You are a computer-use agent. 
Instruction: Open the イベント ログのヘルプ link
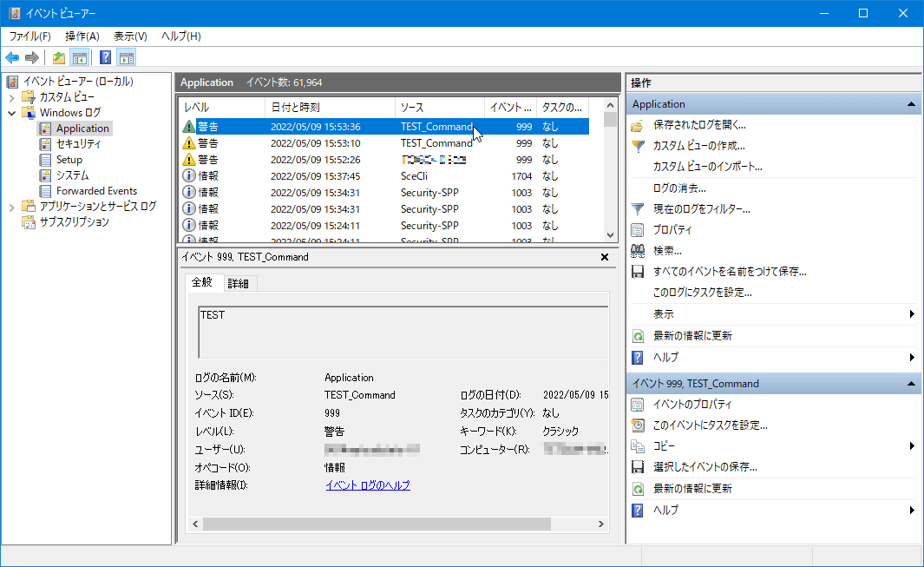[367, 485]
